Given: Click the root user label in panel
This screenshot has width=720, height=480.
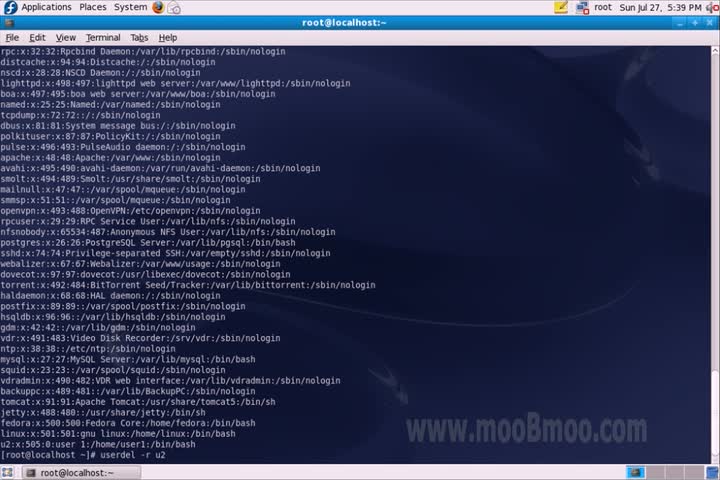Looking at the screenshot, I should click(x=603, y=7).
